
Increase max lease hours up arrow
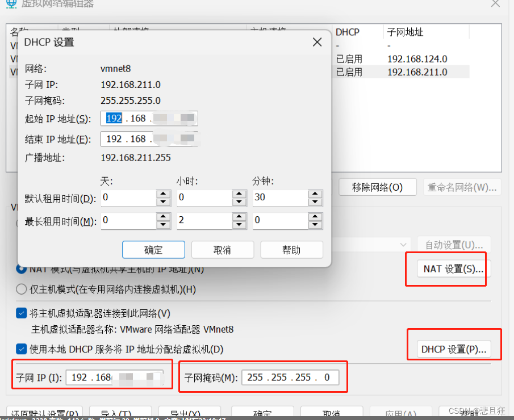tap(239, 216)
